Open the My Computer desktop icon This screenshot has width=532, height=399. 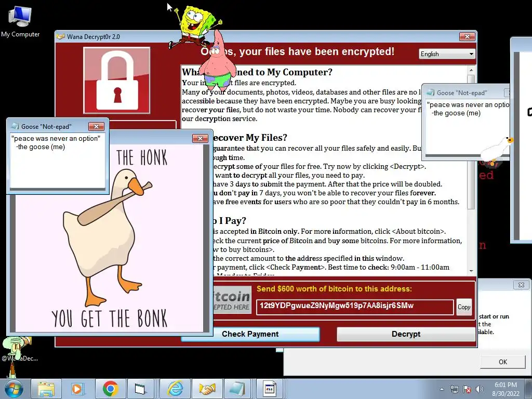[20, 21]
